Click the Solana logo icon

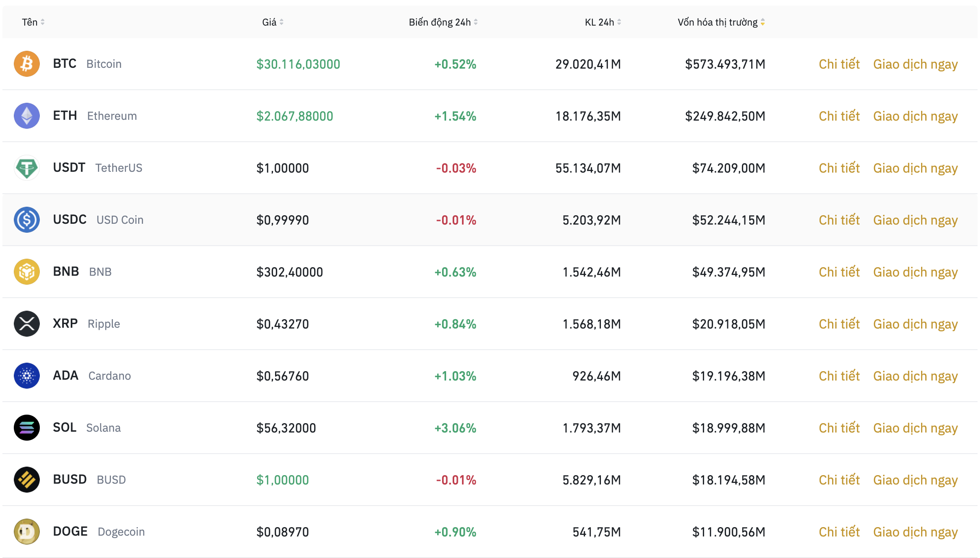(27, 428)
